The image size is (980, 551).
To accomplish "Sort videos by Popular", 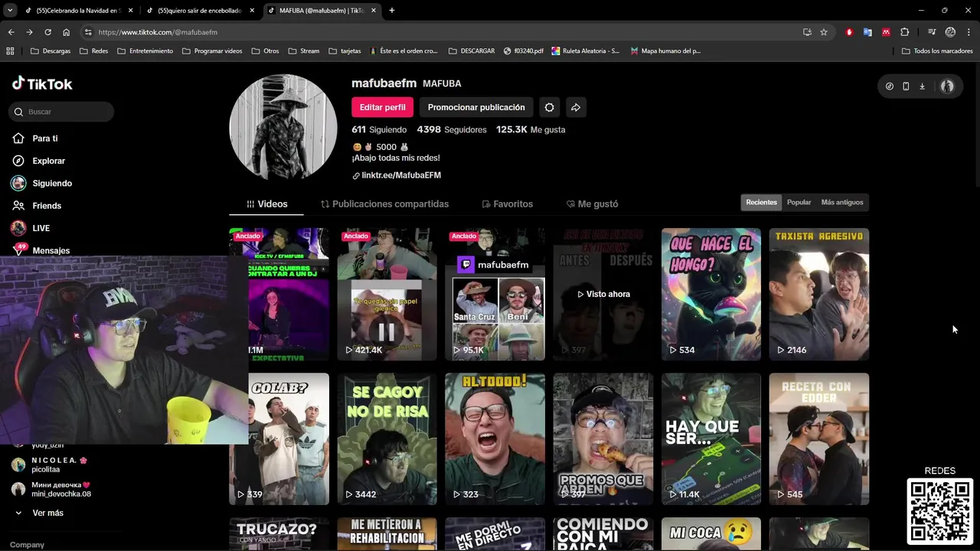I will point(799,203).
